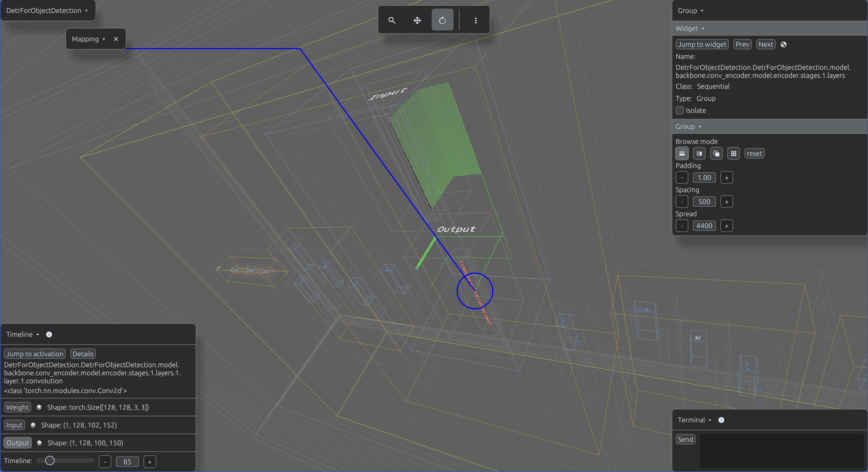Screen dimensions: 868x472
Task: Open the toolbar three-dot menu
Action: (475, 20)
